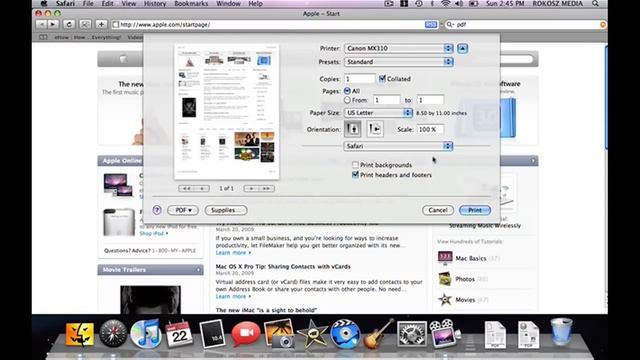The height and width of the screenshot is (360, 640).
Task: Open help with question mark button
Action: 157,210
